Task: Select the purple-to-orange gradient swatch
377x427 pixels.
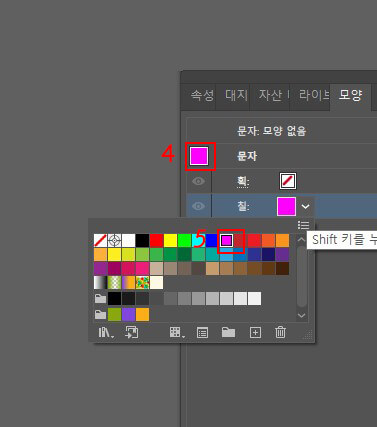Action: (x=128, y=282)
